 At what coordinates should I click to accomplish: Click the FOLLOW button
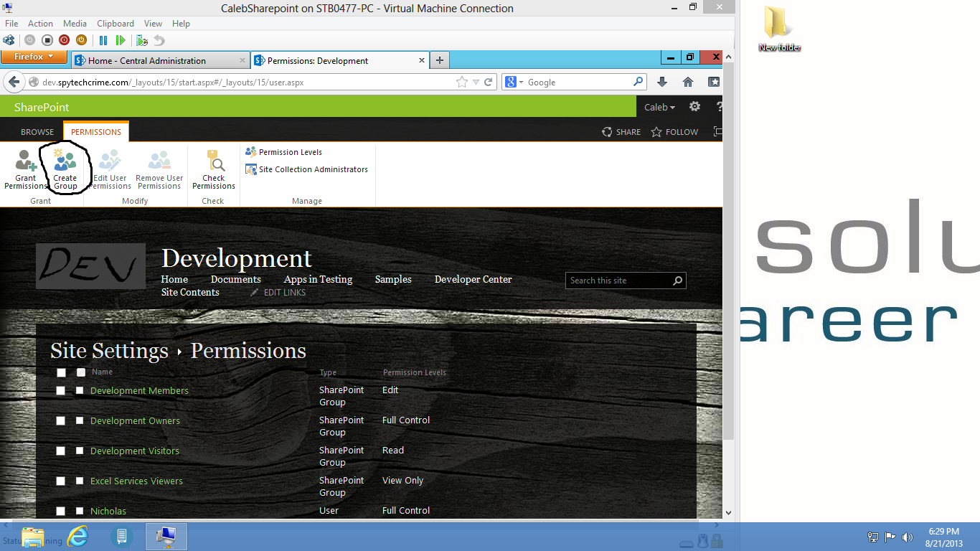[x=674, y=132]
